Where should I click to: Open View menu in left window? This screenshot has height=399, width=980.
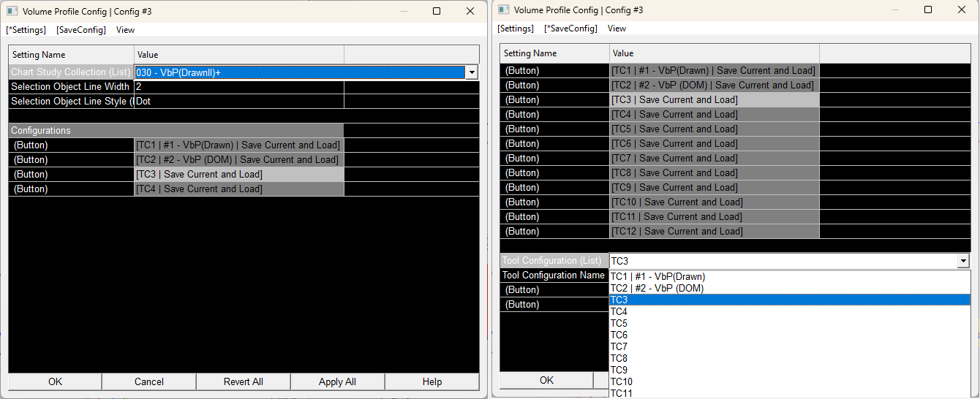point(126,30)
